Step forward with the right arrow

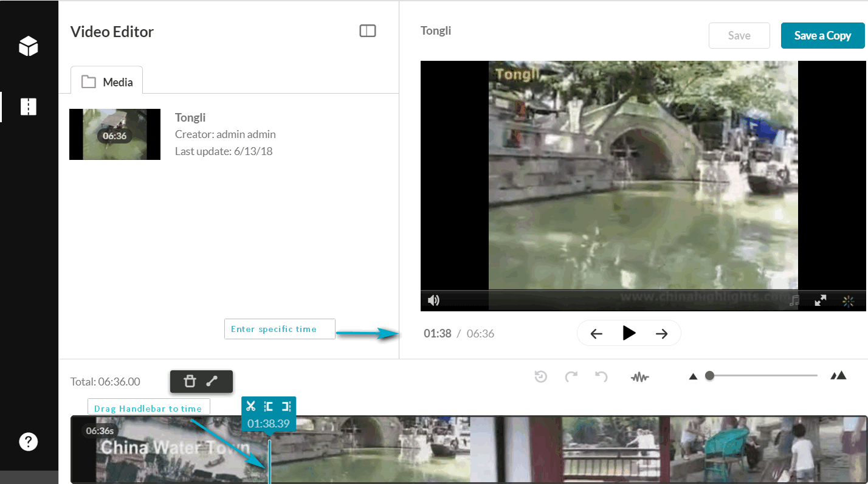[x=662, y=333]
